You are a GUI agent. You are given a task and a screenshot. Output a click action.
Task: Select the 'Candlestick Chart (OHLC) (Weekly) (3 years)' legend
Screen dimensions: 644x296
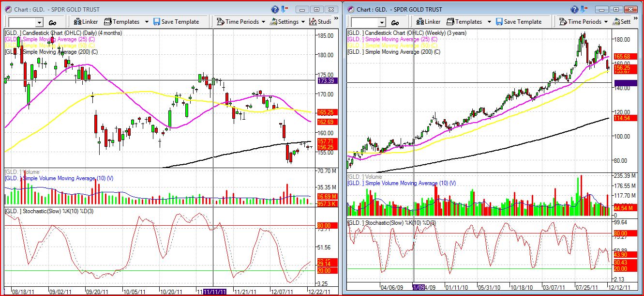[406, 33]
